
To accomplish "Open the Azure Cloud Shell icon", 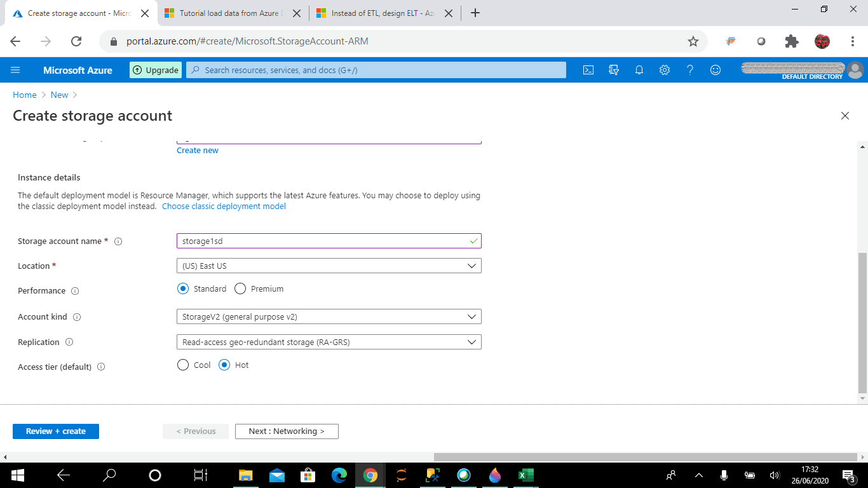I will [x=588, y=70].
